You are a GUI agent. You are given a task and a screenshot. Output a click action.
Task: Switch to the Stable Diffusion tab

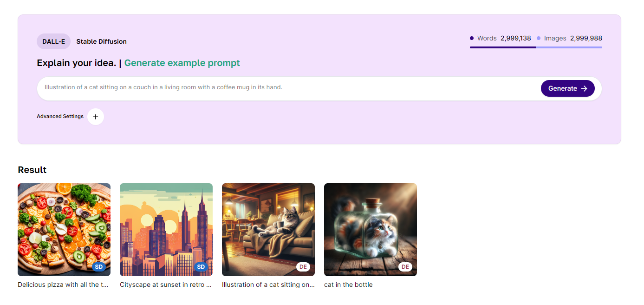102,41
